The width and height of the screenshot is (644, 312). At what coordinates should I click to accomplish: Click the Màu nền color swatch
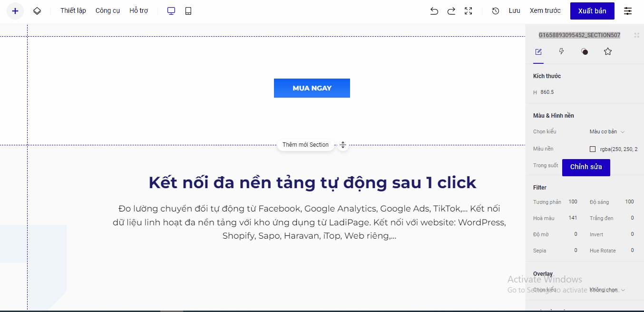coord(593,149)
